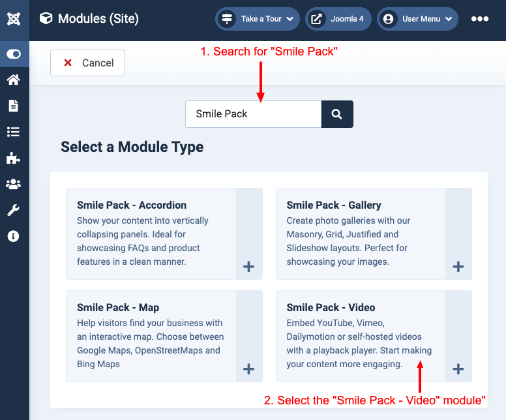Click the magnifier search button
This screenshot has width=506, height=420.
coord(337,114)
